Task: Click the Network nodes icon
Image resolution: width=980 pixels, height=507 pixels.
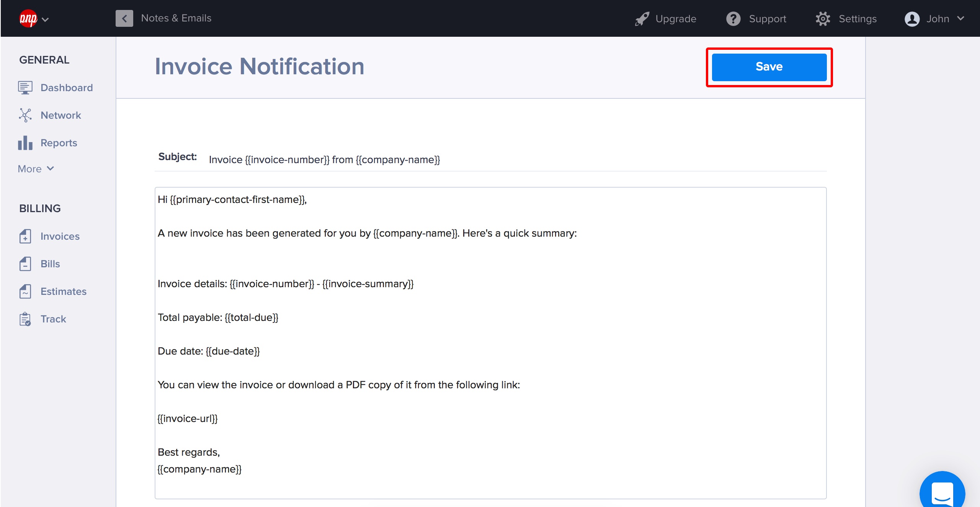Action: point(25,115)
